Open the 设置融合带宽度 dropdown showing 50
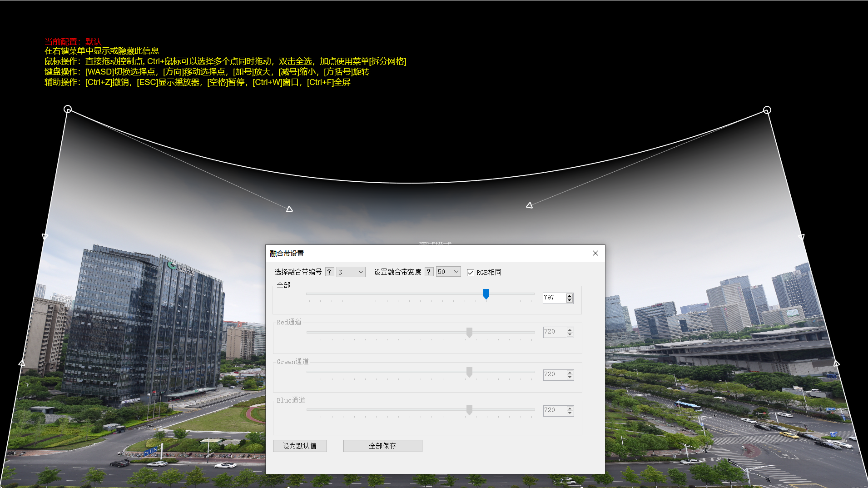The image size is (868, 488). (x=448, y=272)
